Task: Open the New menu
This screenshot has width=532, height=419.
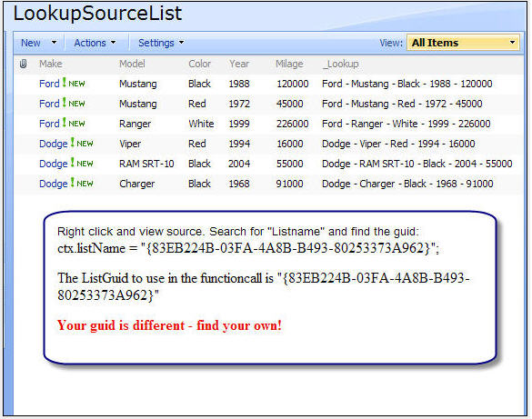Action: pos(31,43)
